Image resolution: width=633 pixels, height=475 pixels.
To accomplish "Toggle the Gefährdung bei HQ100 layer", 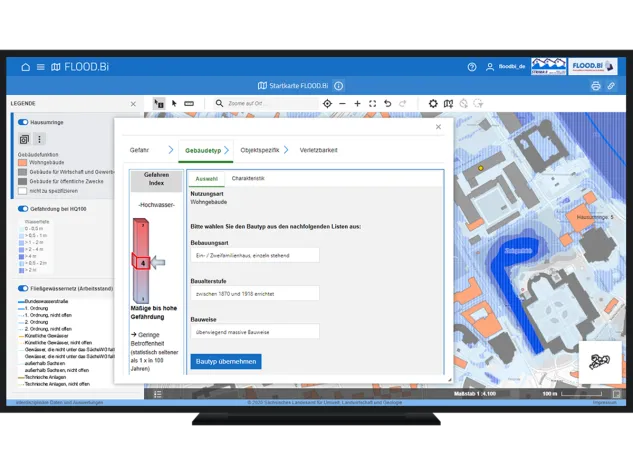I will (x=23, y=209).
